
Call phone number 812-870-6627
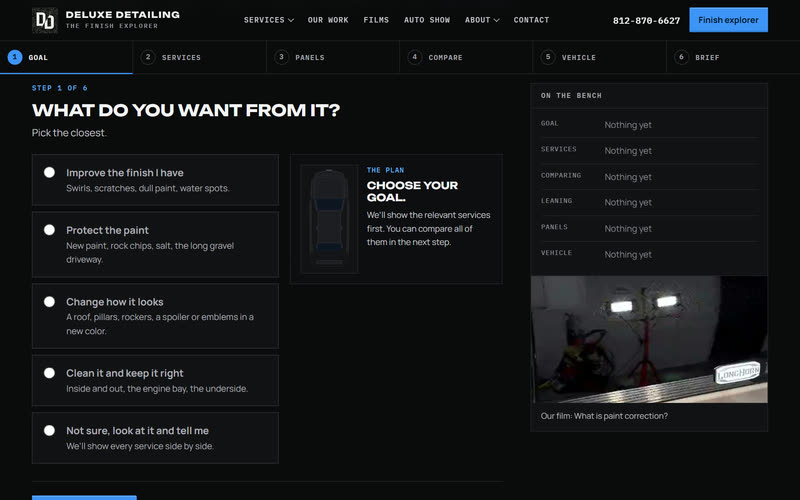[646, 20]
